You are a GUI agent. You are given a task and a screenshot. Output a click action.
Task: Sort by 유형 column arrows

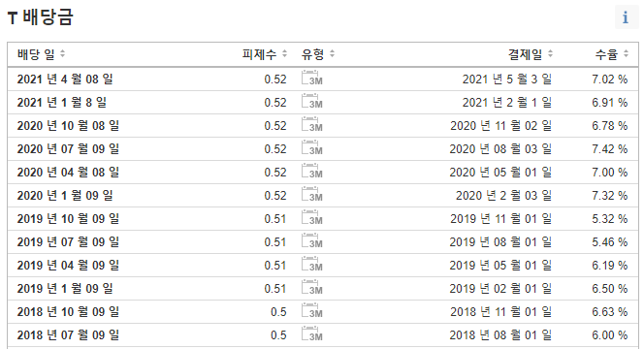pos(332,53)
